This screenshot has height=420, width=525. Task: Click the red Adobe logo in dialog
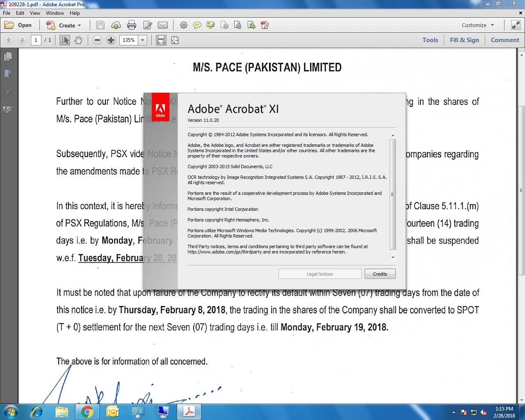tap(160, 107)
